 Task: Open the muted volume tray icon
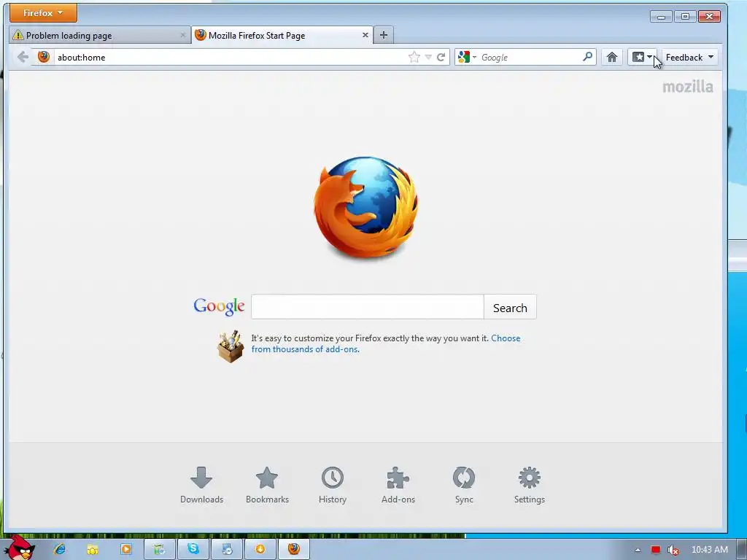(673, 551)
